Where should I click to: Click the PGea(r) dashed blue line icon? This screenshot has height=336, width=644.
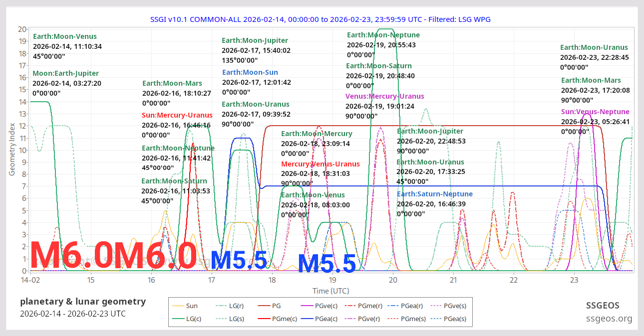click(393, 306)
